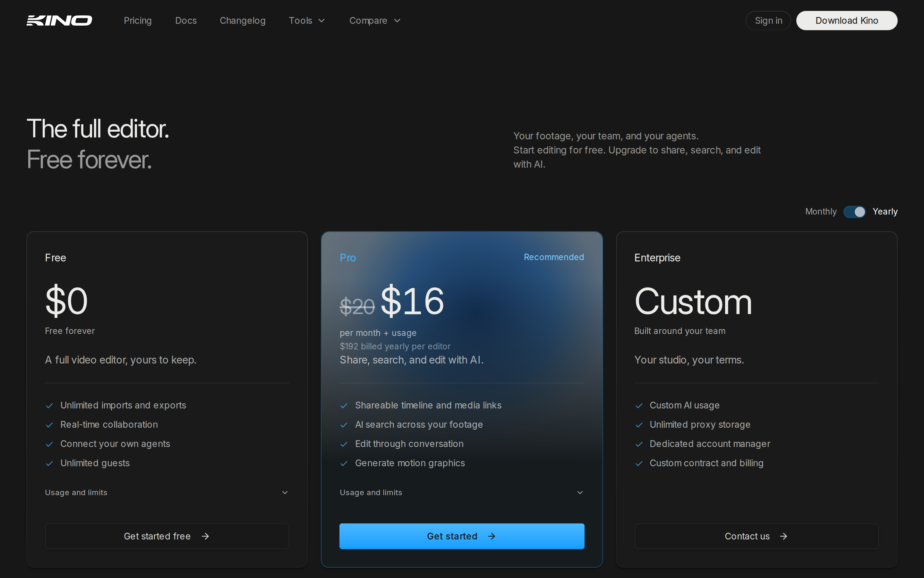
Task: Click the 'Your studio, your terms.' text
Action: click(689, 360)
